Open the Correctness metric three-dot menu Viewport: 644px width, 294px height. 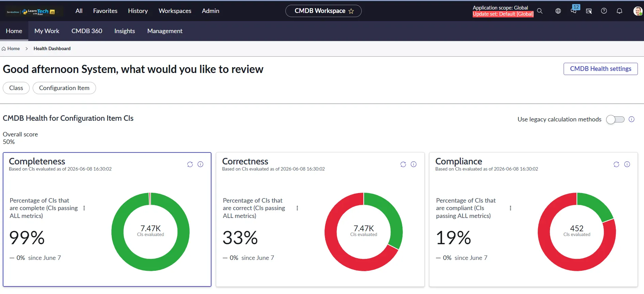[x=297, y=208]
